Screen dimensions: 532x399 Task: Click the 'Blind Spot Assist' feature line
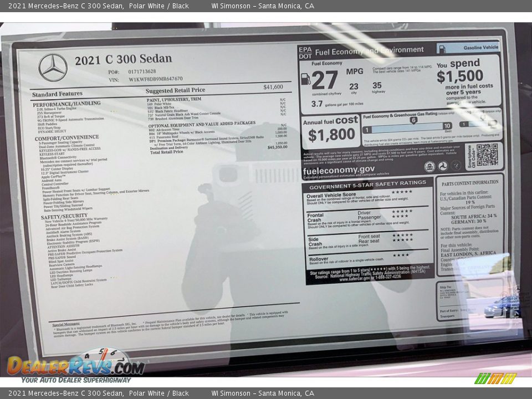click(x=61, y=261)
